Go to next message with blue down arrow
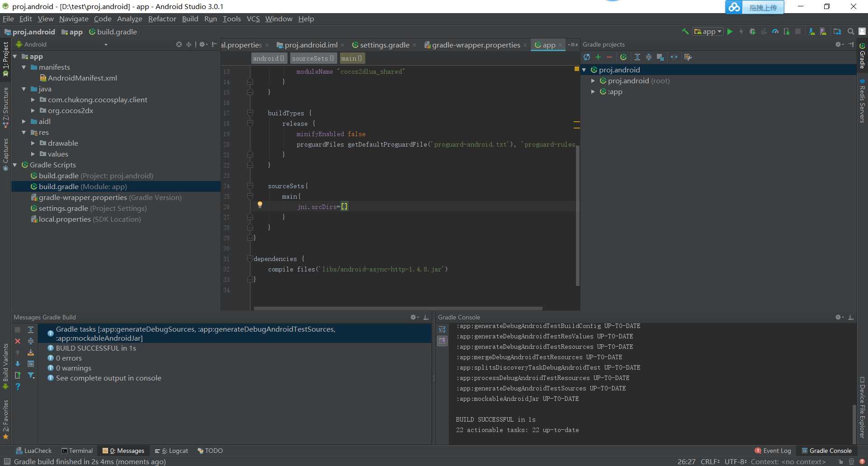 18,364
